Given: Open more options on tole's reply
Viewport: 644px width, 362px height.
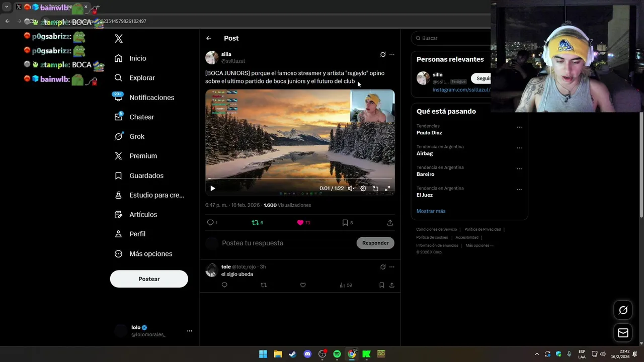Looking at the screenshot, I should click(392, 267).
